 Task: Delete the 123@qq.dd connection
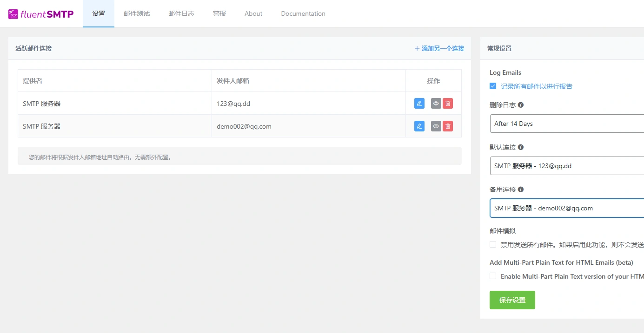[x=447, y=103]
